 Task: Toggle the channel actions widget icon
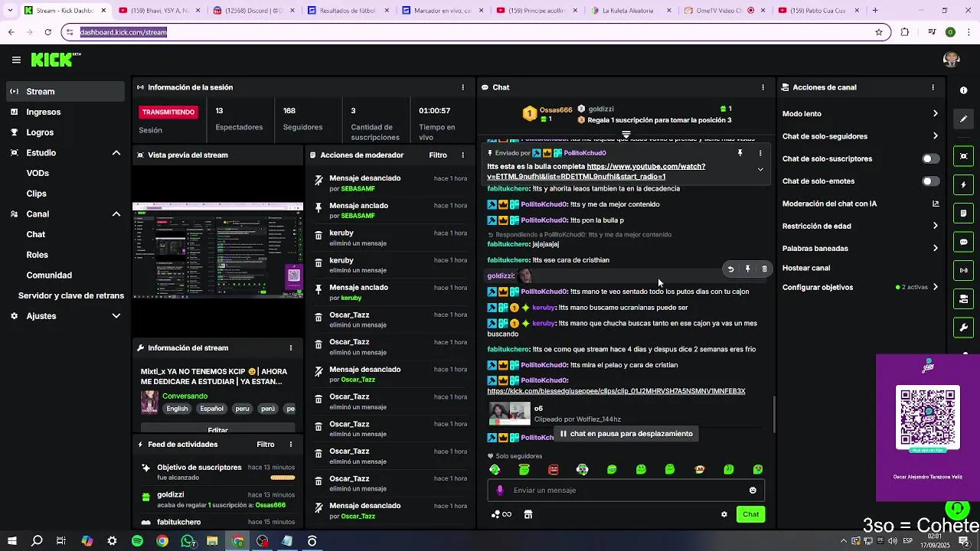[963, 299]
